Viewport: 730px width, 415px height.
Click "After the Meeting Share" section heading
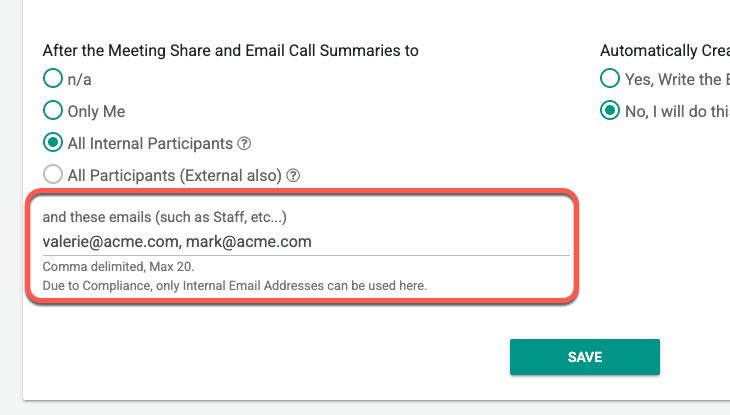230,50
